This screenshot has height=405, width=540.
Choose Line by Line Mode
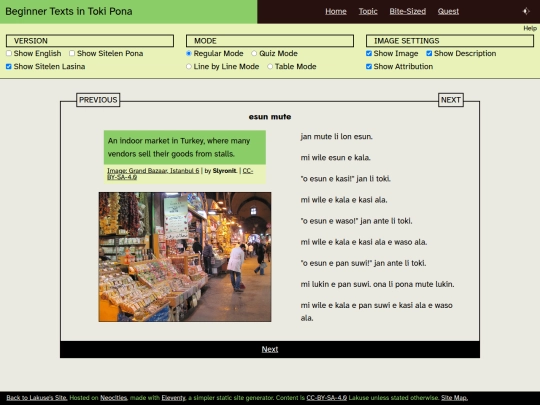tap(189, 66)
